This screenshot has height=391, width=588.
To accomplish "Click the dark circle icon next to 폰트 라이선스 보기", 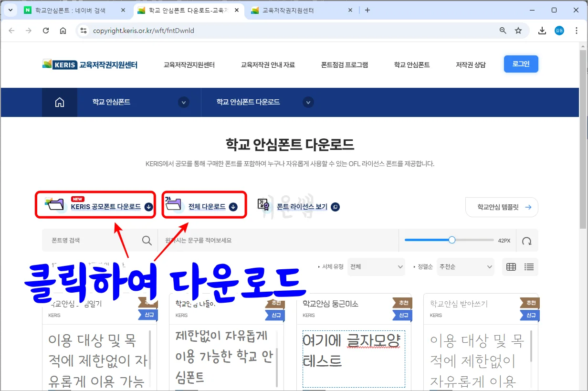I will 335,207.
